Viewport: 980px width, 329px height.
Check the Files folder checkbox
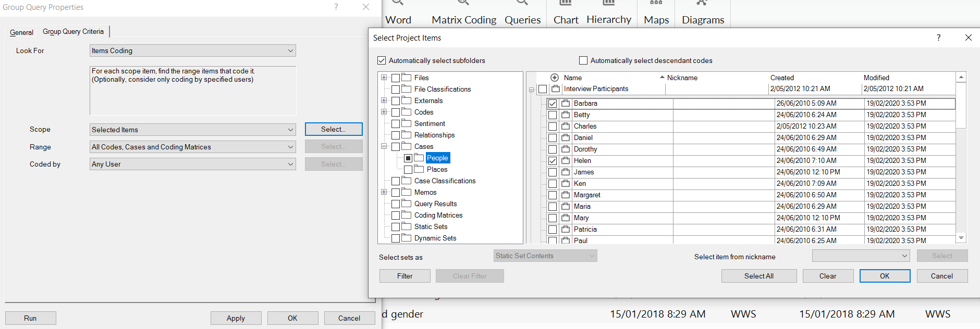pyautogui.click(x=396, y=78)
